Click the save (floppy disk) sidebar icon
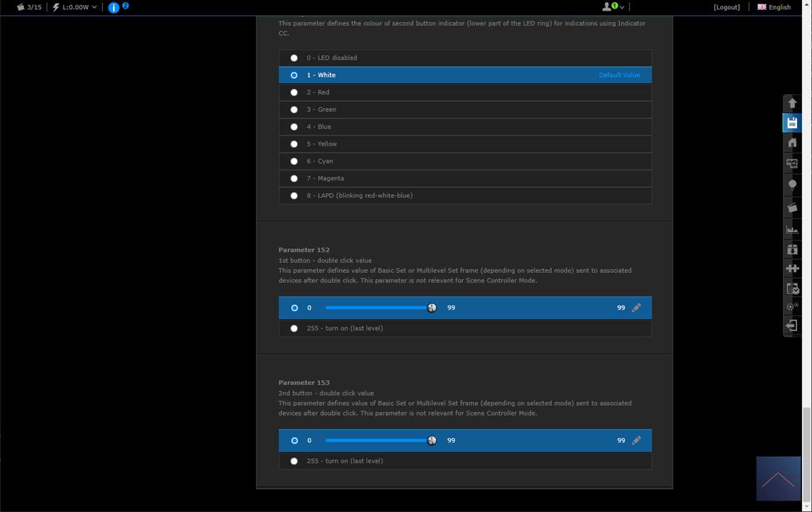812x512 pixels. pyautogui.click(x=792, y=123)
